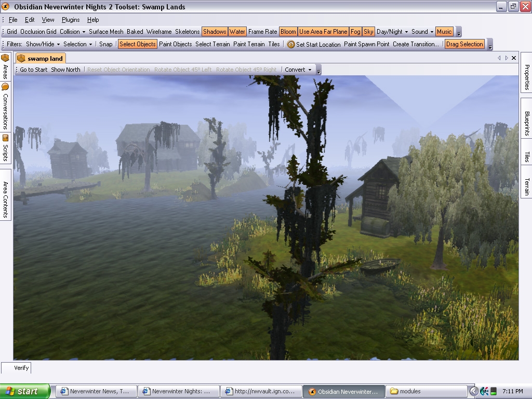The image size is (532, 399).
Task: Click Go to Start button
Action: click(33, 70)
